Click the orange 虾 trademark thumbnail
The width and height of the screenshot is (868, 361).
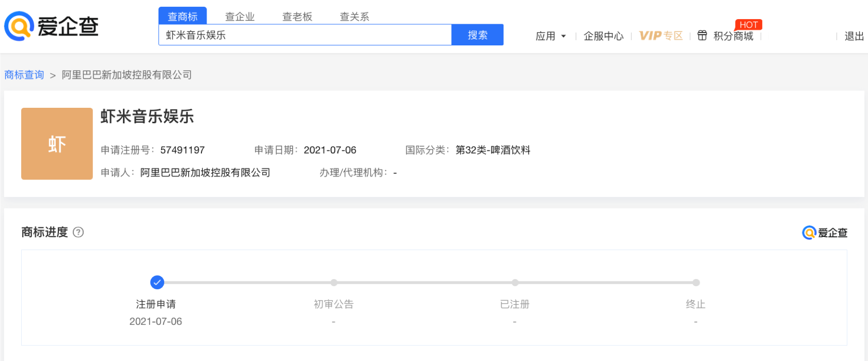pos(57,144)
